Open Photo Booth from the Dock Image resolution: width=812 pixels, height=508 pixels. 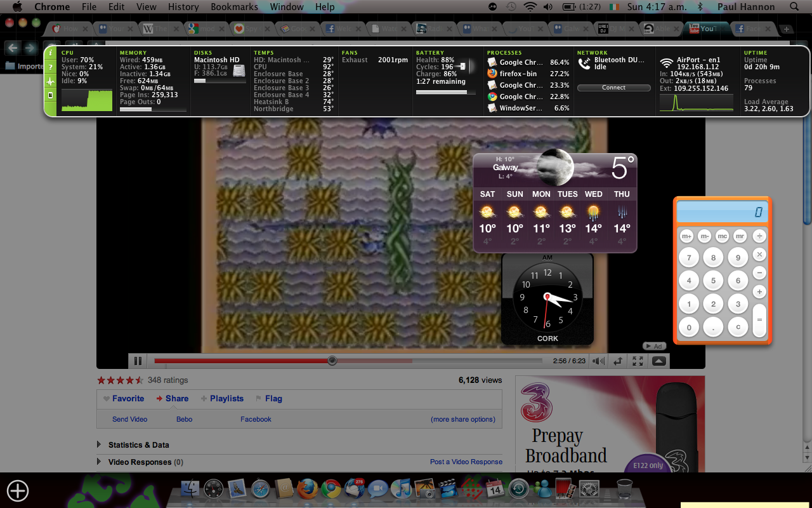click(x=565, y=489)
